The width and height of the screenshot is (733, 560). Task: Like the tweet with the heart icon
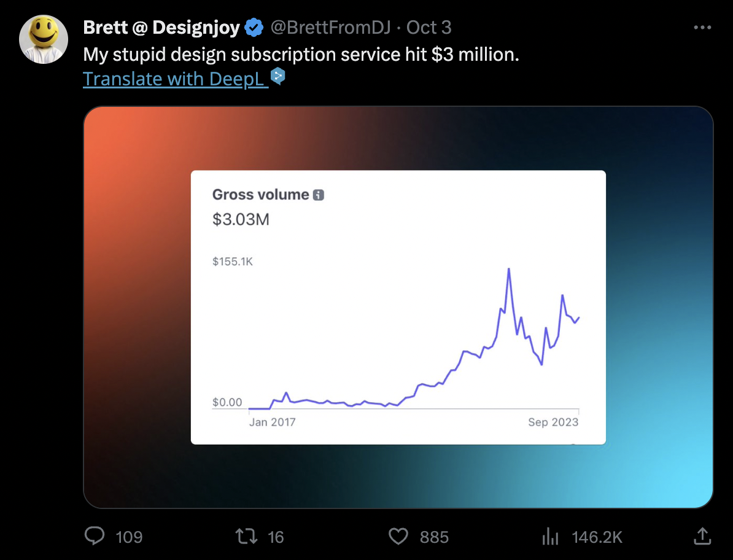pos(398,537)
